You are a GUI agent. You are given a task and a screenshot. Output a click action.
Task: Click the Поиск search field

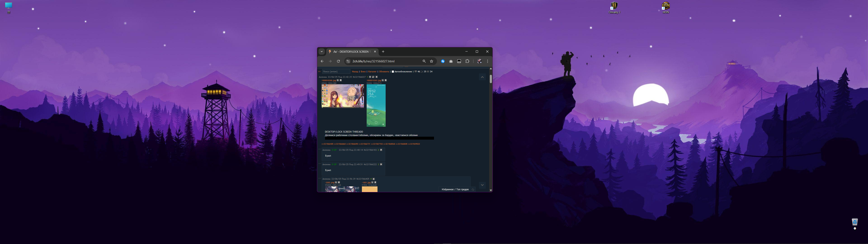[336, 71]
